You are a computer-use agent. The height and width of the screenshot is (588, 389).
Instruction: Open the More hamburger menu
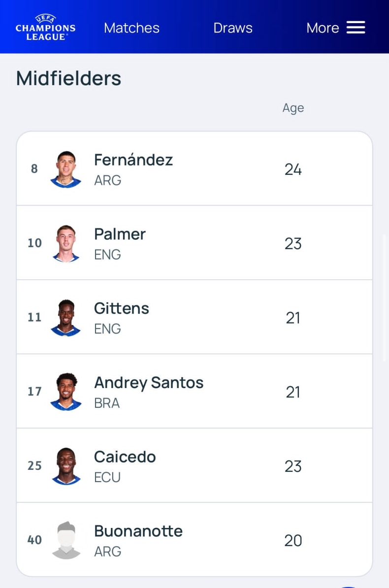[x=356, y=28]
